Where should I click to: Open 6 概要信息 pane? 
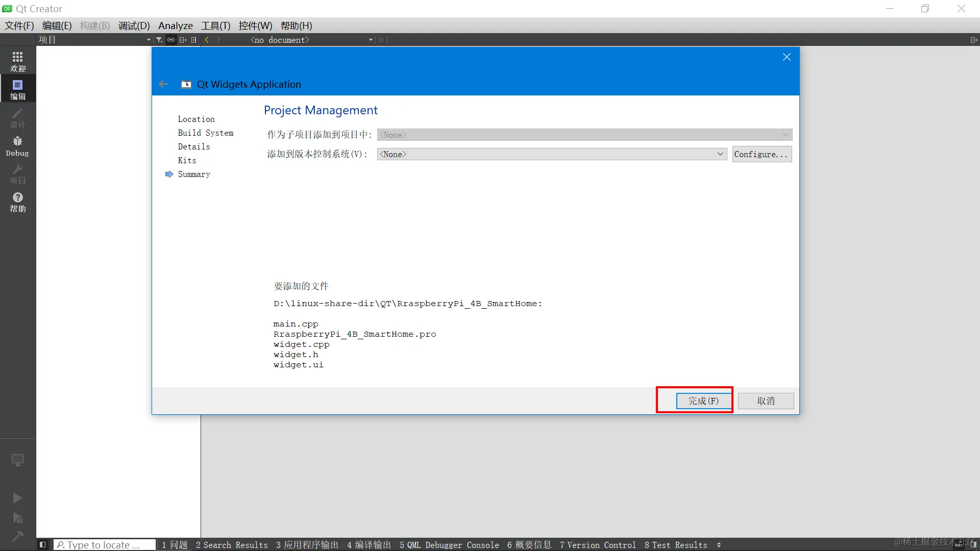click(x=529, y=545)
